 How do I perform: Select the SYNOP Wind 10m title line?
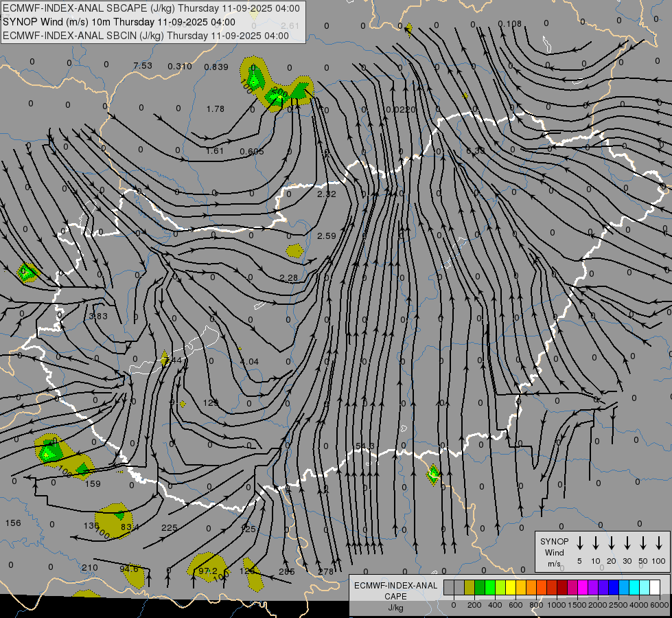pyautogui.click(x=119, y=22)
